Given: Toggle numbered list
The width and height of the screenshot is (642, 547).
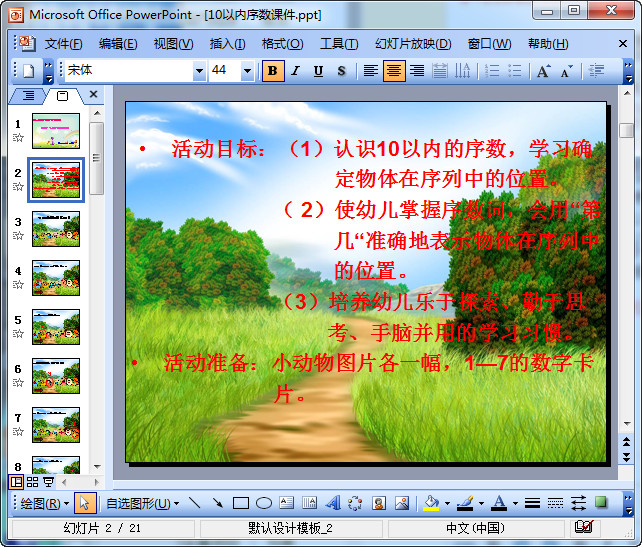Looking at the screenshot, I should click(x=492, y=71).
